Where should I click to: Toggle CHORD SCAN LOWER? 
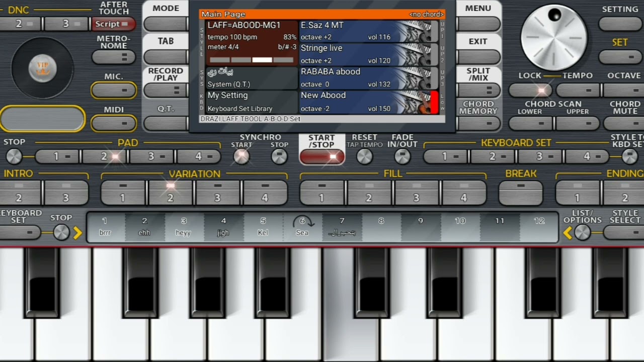click(x=531, y=123)
